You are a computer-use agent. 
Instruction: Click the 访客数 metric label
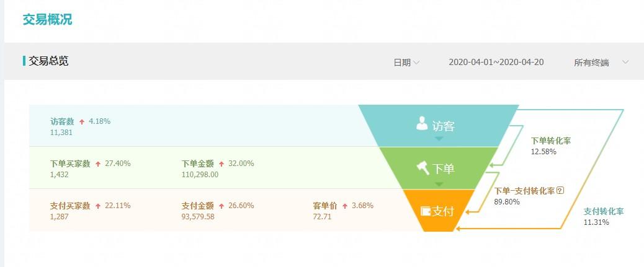tap(62, 121)
